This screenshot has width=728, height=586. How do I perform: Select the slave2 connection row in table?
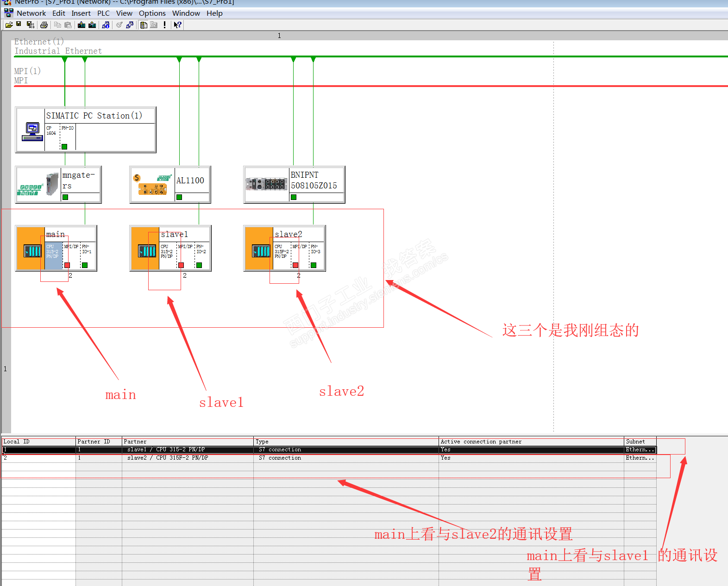click(x=329, y=458)
